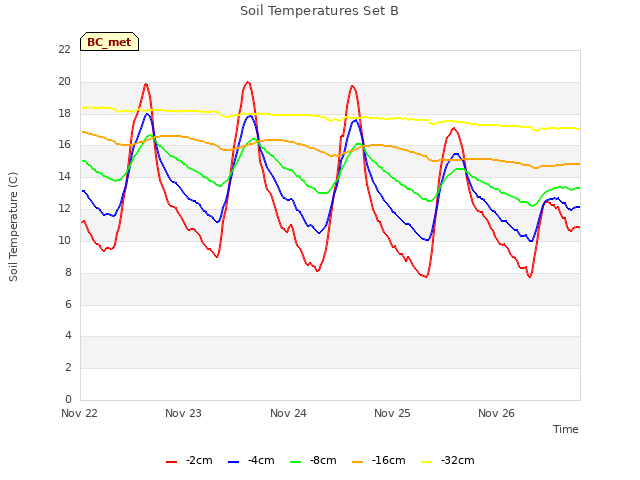Toggle the -2cm legend entry
The width and height of the screenshot is (640, 480).
pyautogui.click(x=189, y=460)
